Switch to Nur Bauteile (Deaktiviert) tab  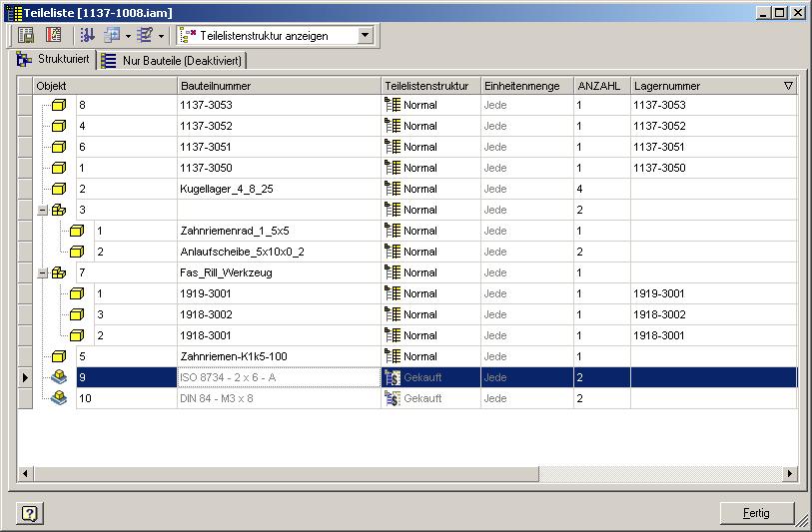(172, 61)
